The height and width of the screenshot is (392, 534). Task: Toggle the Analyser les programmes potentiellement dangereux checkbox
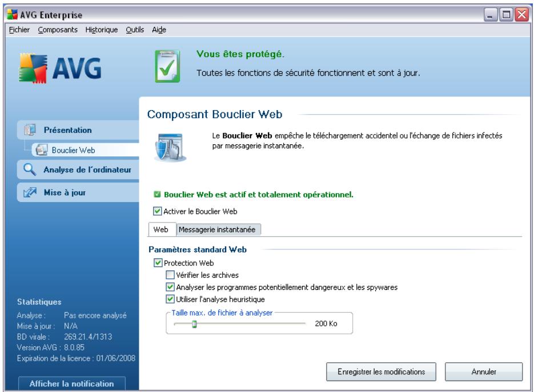[170, 287]
